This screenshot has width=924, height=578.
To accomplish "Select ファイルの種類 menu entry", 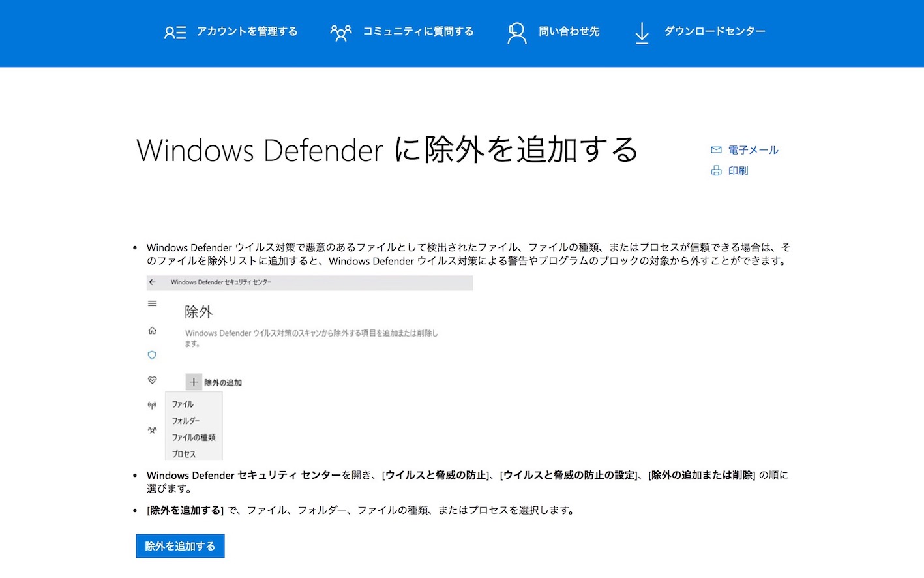I will 194,438.
